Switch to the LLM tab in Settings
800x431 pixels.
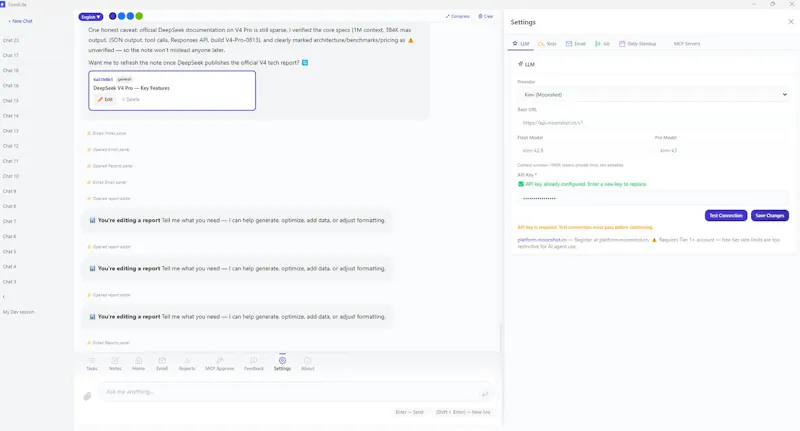(x=521, y=44)
